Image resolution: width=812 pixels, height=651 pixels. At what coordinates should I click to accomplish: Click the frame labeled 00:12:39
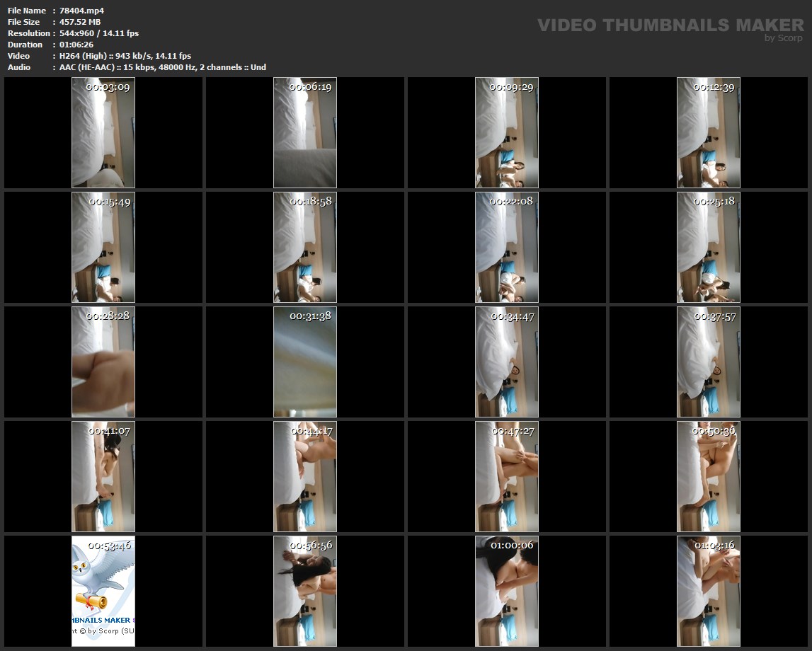pos(709,132)
